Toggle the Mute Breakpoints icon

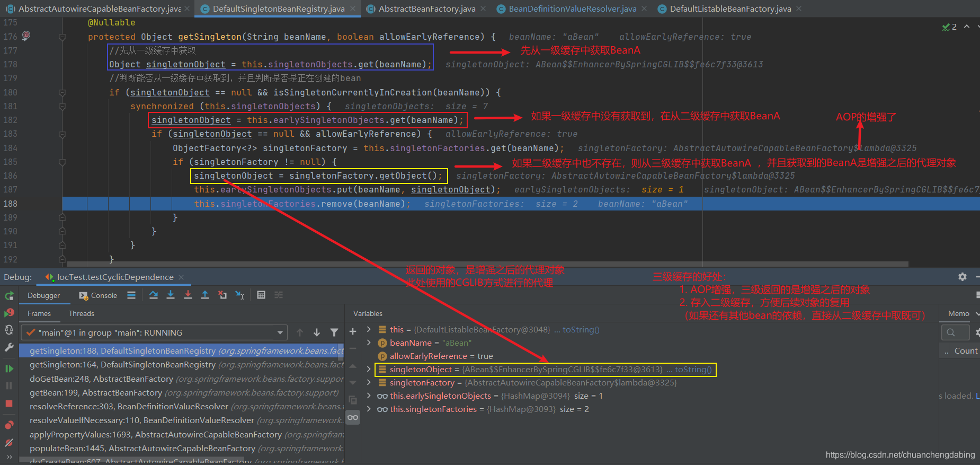[9, 443]
